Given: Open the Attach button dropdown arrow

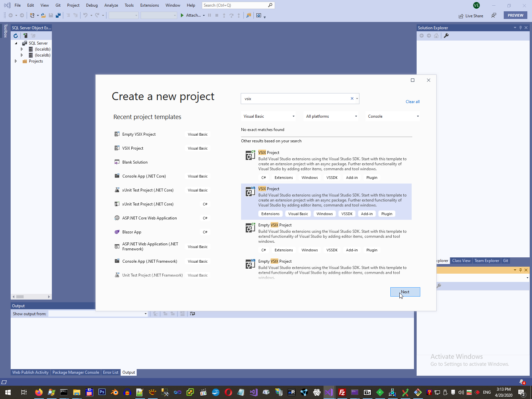Looking at the screenshot, I should pos(204,15).
